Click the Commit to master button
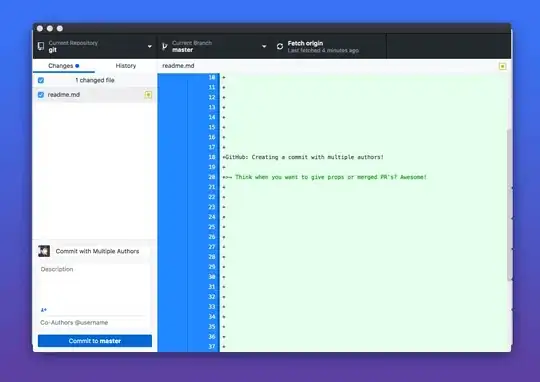The width and height of the screenshot is (540, 382). click(x=95, y=341)
